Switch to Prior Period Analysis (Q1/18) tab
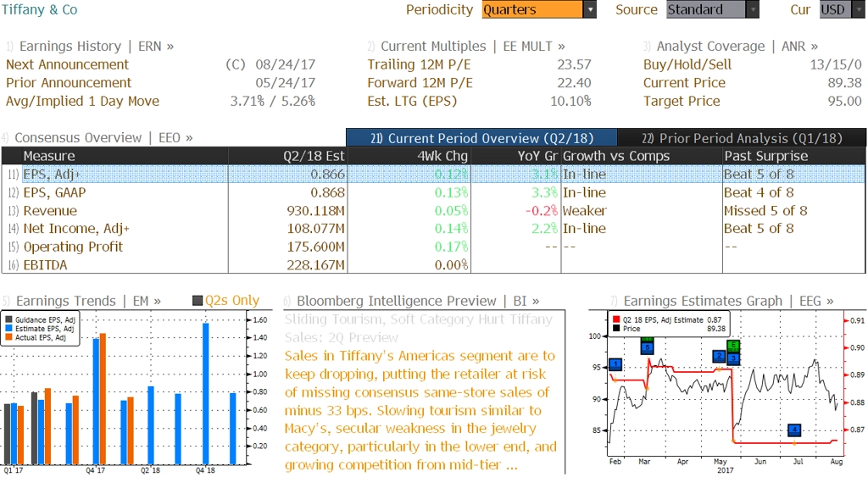The image size is (868, 477). click(x=742, y=138)
